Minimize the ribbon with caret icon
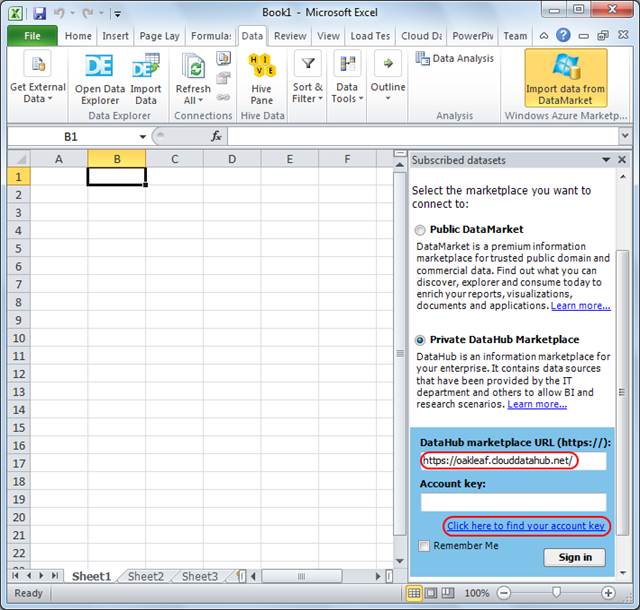640x610 pixels. tap(544, 36)
